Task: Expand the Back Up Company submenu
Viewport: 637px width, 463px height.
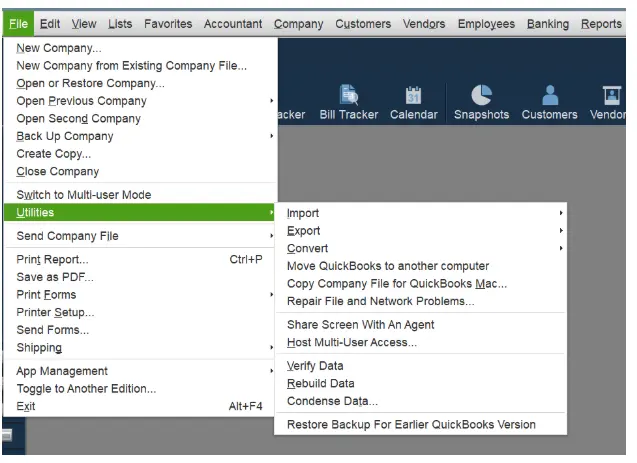Action: click(x=140, y=136)
